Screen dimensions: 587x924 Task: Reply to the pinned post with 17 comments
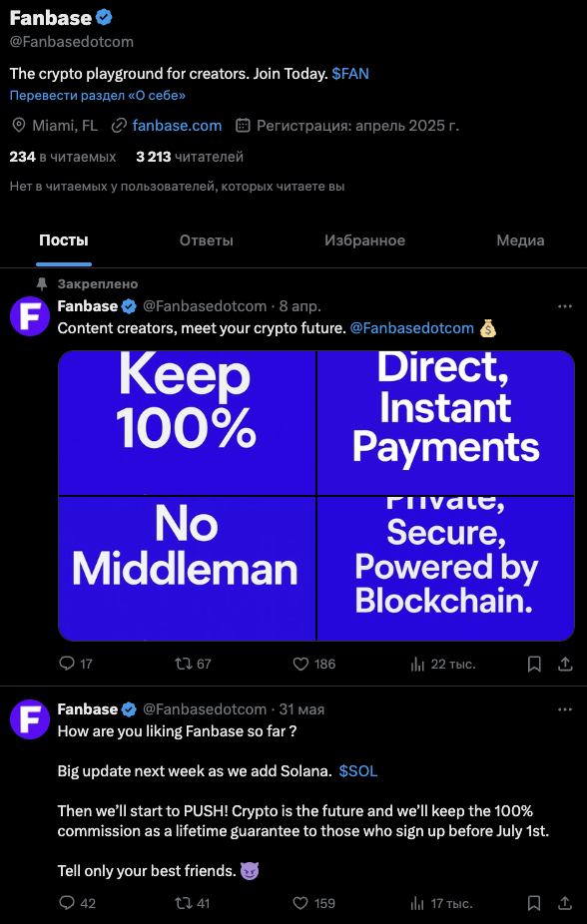click(x=76, y=665)
